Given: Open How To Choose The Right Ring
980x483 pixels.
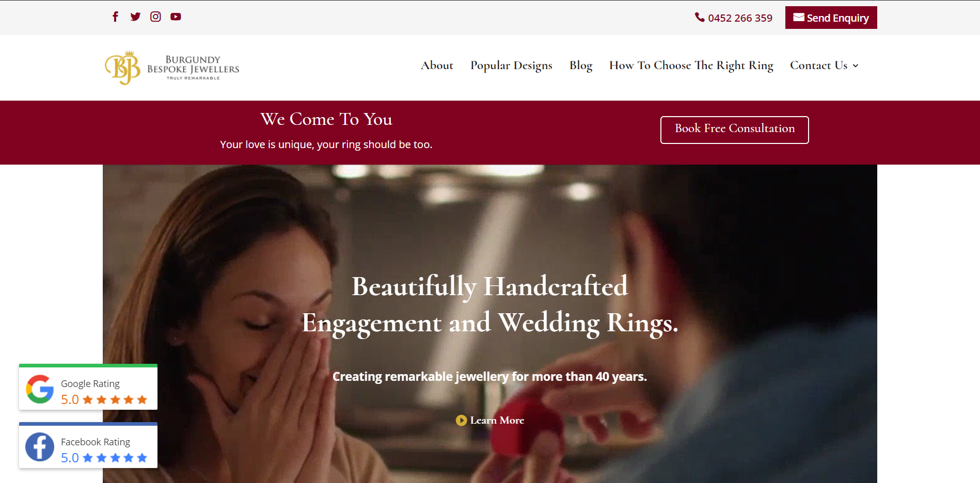Looking at the screenshot, I should [691, 66].
